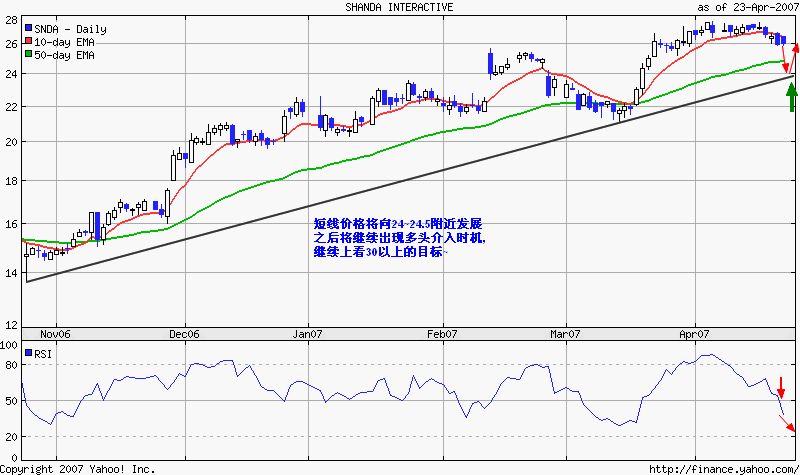Viewport: 800px width, 475px height.
Task: Click the Feb07 axis label
Action: (442, 334)
